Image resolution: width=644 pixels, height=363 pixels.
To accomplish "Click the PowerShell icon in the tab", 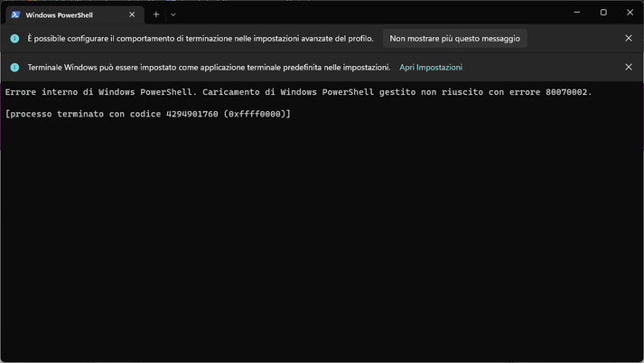I will coord(15,14).
